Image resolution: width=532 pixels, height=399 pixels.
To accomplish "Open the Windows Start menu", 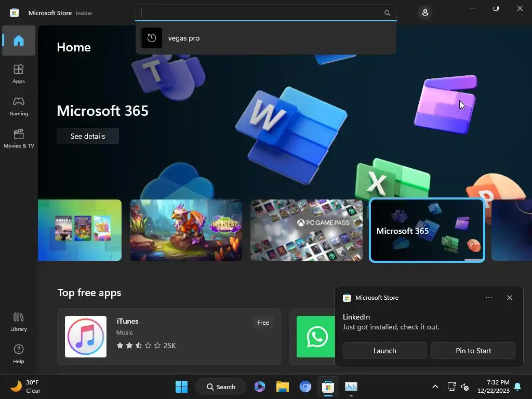I will 181,387.
